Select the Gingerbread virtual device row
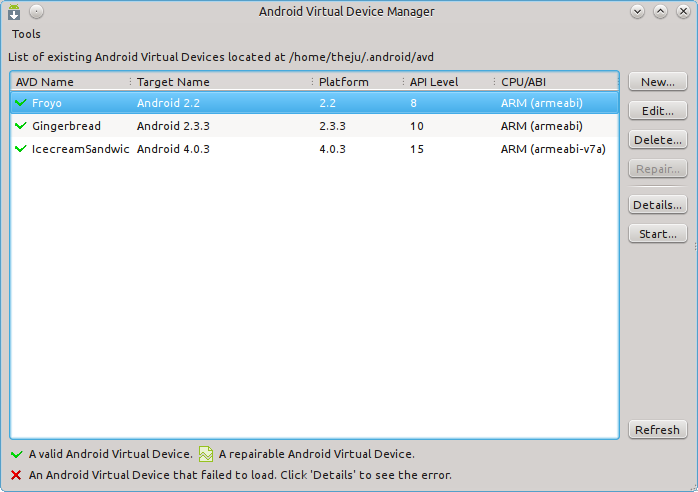 (x=315, y=126)
